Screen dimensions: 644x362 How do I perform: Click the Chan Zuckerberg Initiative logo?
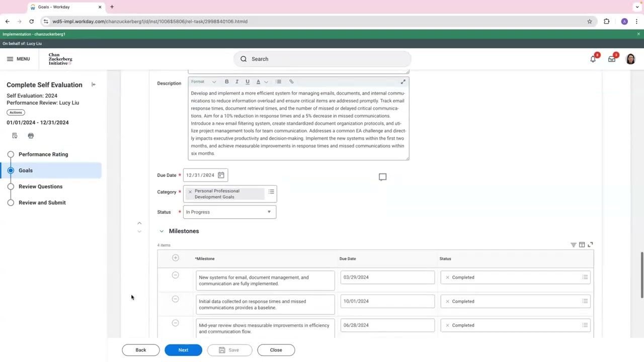[x=60, y=59]
